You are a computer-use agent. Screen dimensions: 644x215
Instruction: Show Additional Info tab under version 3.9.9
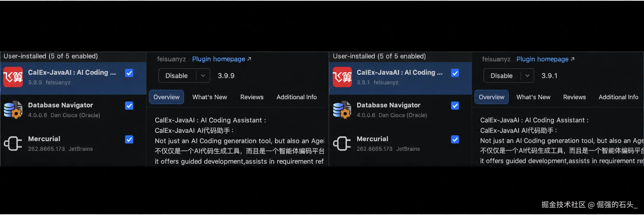297,97
